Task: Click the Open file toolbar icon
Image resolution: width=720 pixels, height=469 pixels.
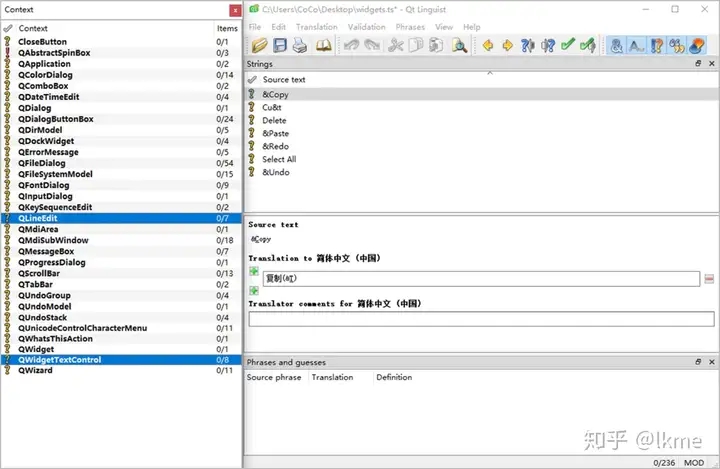Action: click(x=260, y=45)
